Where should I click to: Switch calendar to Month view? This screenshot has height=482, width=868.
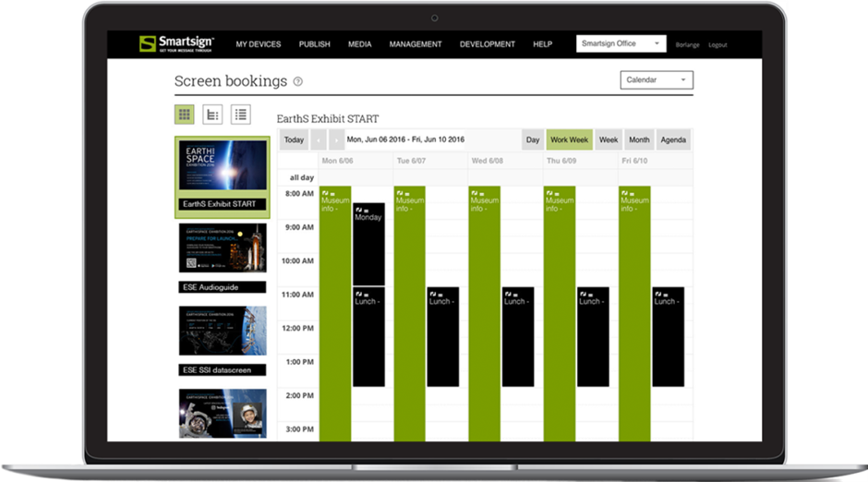639,140
